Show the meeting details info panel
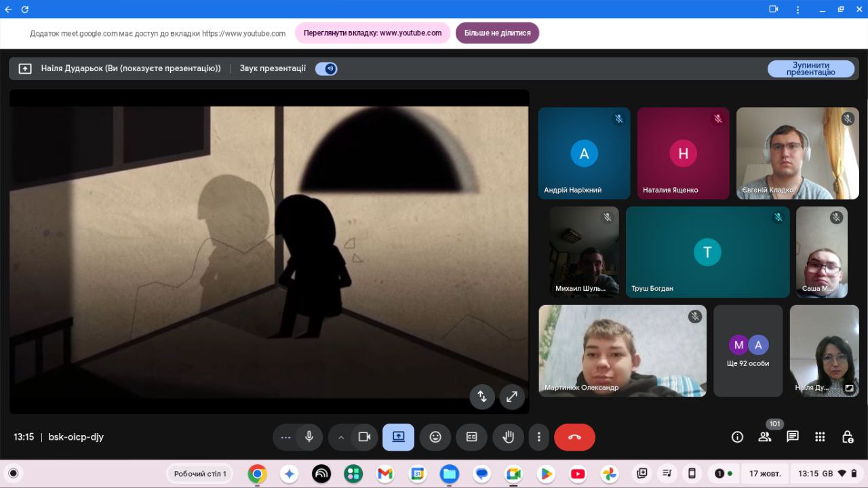The image size is (868, 488). point(737,437)
